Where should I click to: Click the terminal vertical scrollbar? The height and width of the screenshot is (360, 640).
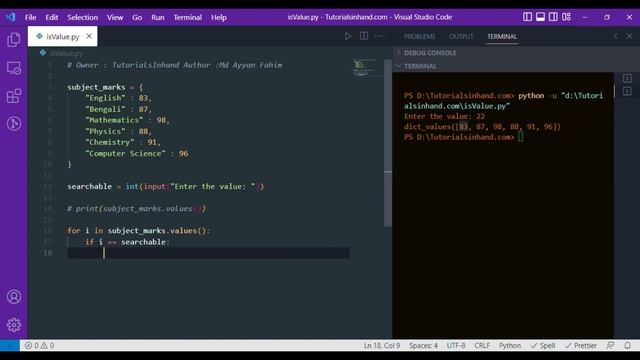point(614,91)
